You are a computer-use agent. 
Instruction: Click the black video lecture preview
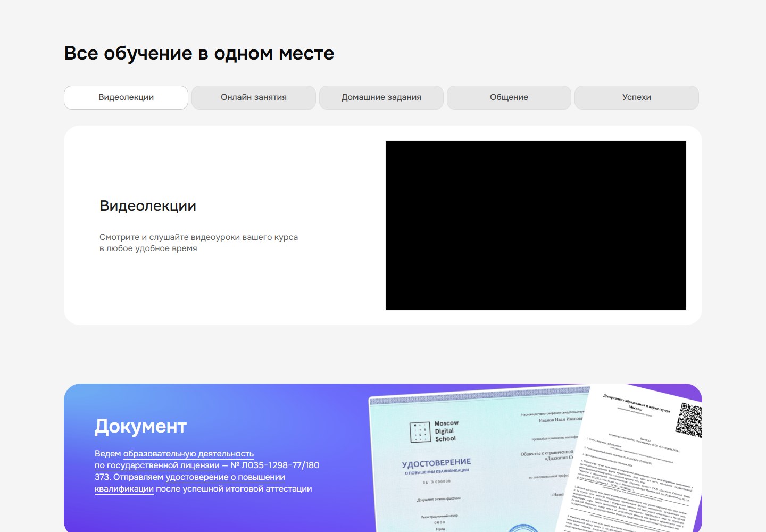pos(536,226)
